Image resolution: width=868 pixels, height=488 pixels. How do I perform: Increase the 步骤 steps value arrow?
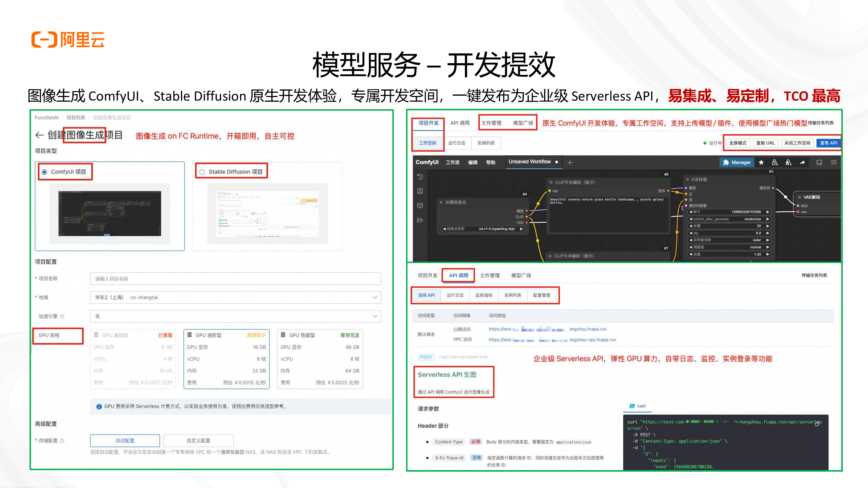[768, 226]
